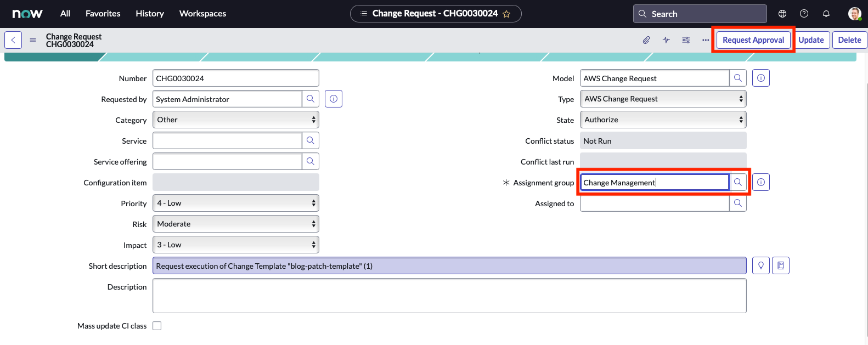
Task: Open the Impact dropdown
Action: 236,245
